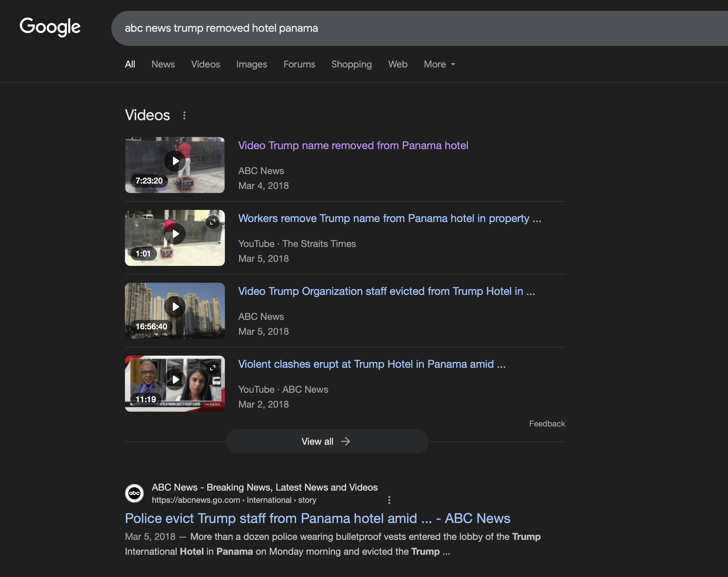Click the Google logo
The width and height of the screenshot is (728, 577).
[x=50, y=27]
